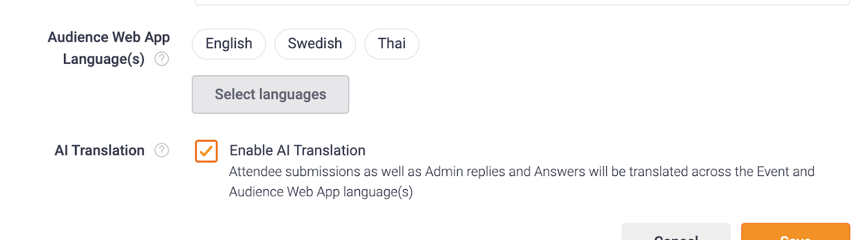Click the Enable AI Translation label text
The image size is (868, 240).
click(x=297, y=151)
